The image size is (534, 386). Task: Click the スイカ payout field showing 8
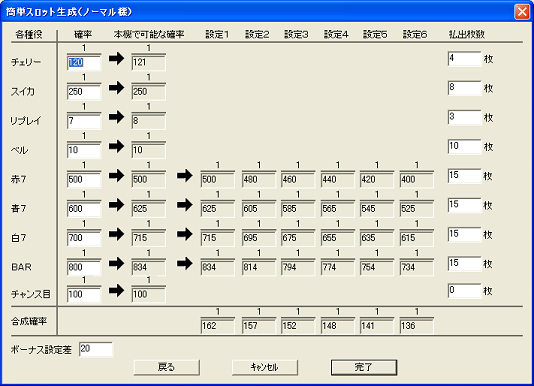tap(465, 88)
